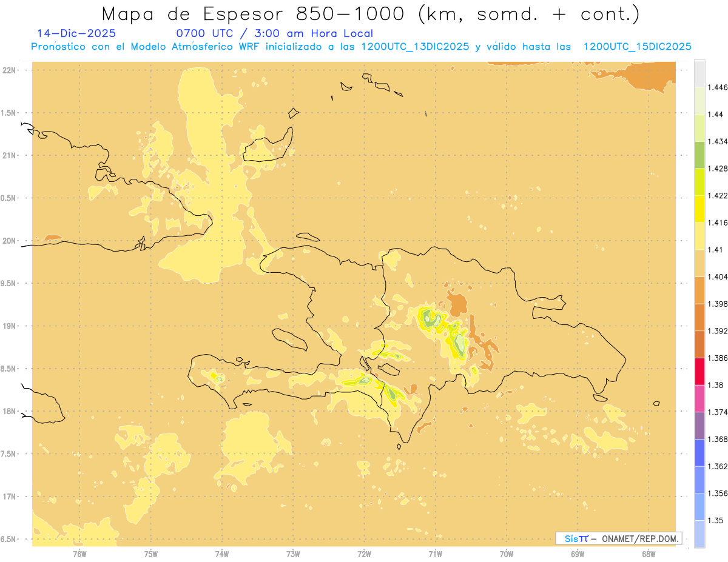Click legend value '1.44'
The width and height of the screenshot is (728, 562).
(x=715, y=114)
